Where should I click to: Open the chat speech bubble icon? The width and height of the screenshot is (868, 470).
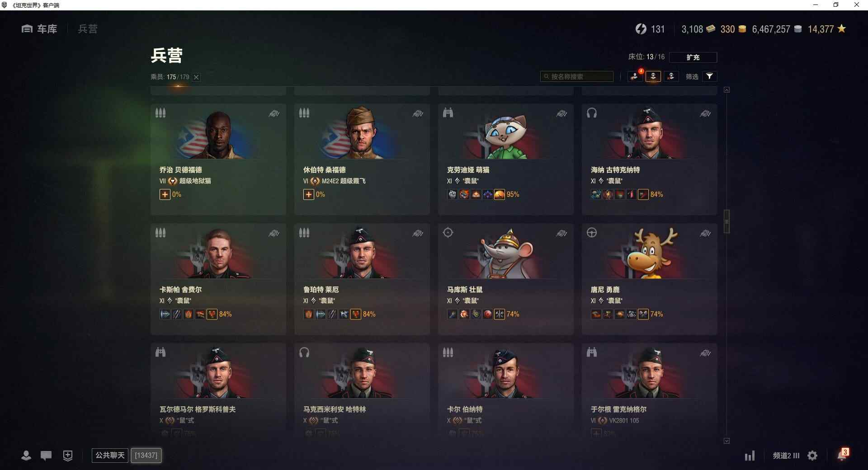46,456
